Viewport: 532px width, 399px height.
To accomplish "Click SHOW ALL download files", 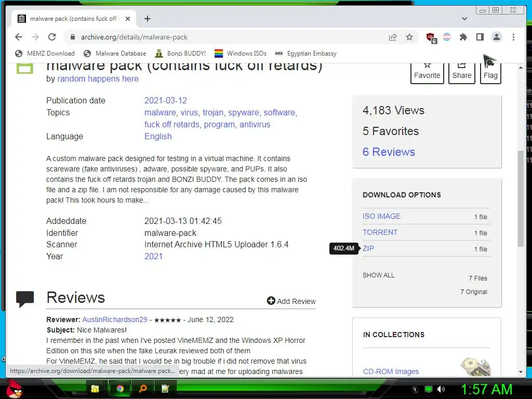I will (x=378, y=275).
